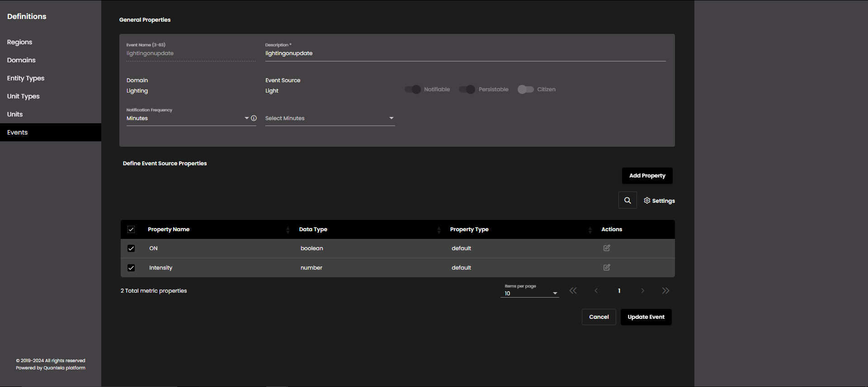Click 'default' in the ON row
Image resolution: width=868 pixels, height=387 pixels.
[x=461, y=248]
